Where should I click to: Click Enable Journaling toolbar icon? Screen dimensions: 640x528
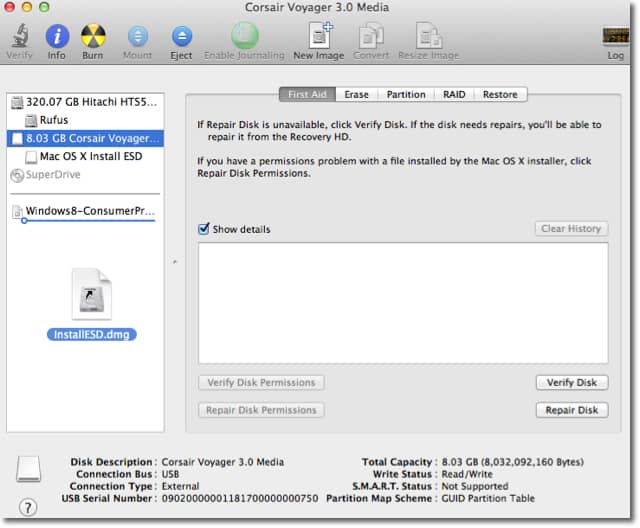[244, 35]
